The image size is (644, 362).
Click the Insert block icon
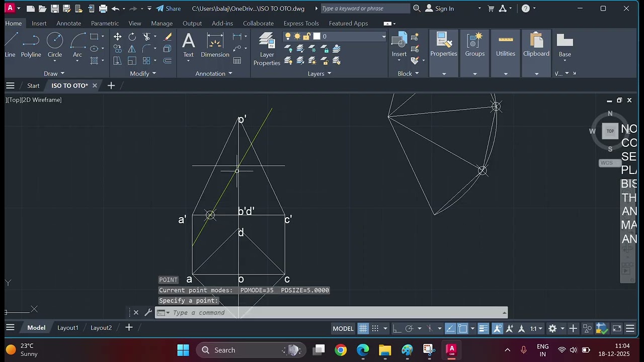pyautogui.click(x=399, y=45)
